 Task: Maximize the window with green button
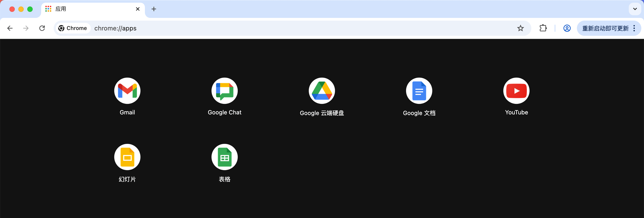[30, 9]
